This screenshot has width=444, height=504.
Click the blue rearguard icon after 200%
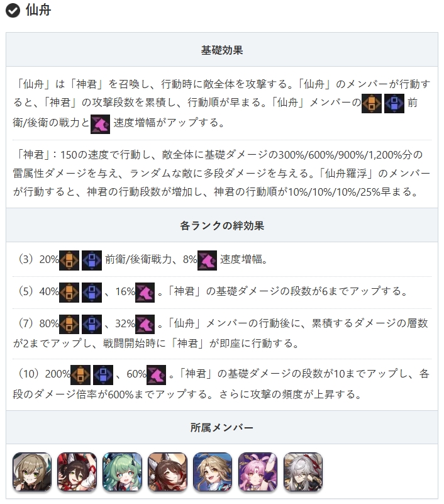[x=103, y=375]
